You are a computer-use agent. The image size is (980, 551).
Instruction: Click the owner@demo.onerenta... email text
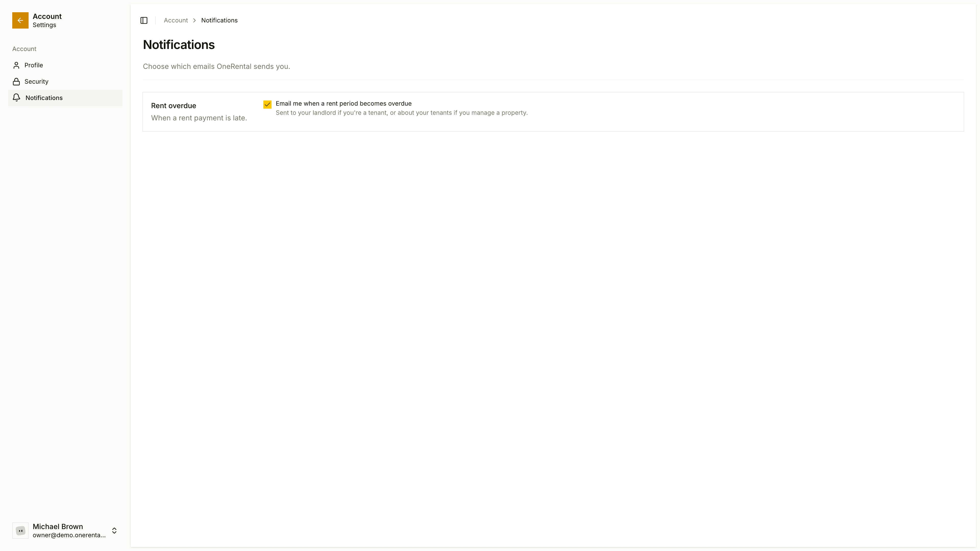click(x=69, y=535)
